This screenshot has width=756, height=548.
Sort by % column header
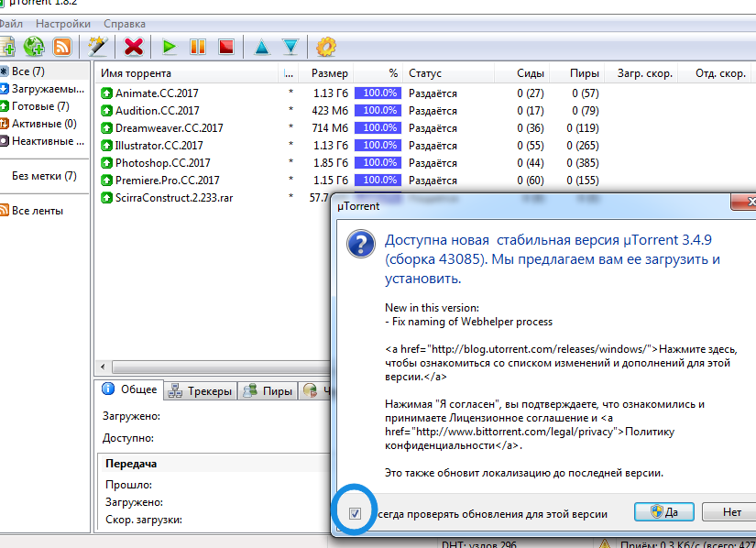tap(378, 73)
